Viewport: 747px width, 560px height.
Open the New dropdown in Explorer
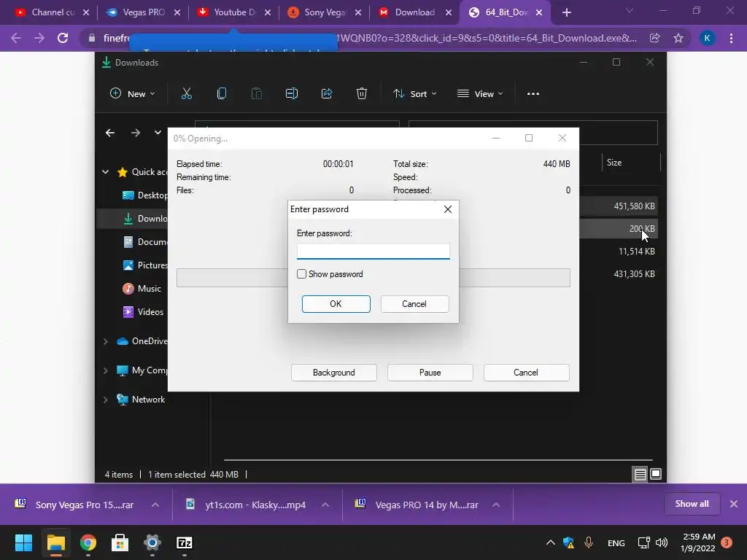[133, 94]
